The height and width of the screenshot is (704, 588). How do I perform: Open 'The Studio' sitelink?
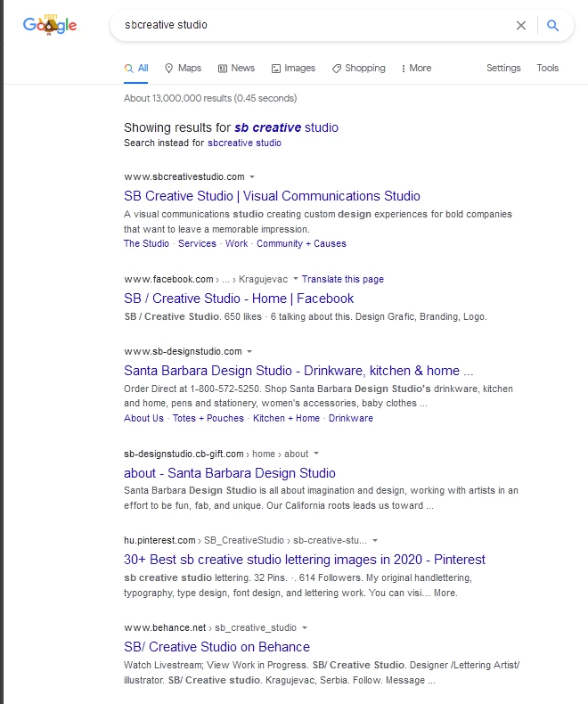click(x=146, y=243)
